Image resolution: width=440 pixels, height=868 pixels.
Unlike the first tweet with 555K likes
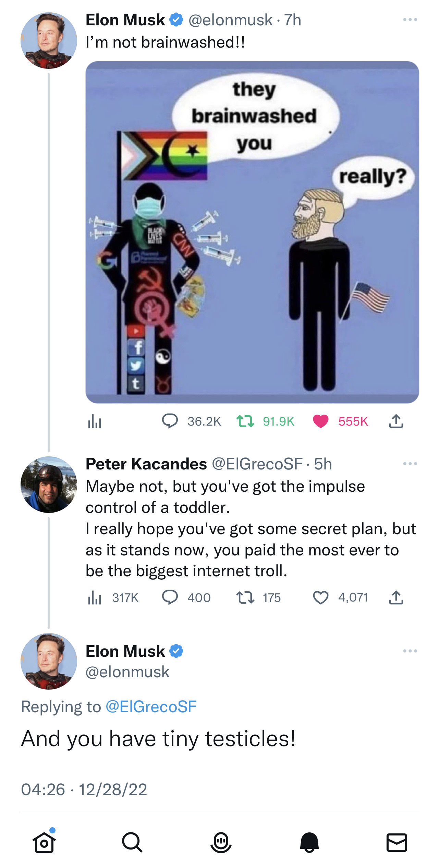(321, 421)
